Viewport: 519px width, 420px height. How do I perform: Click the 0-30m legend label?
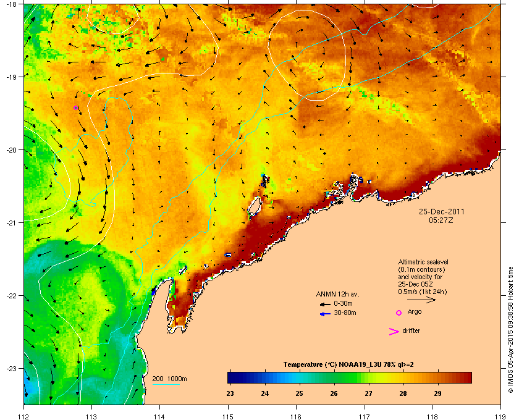tap(343, 303)
